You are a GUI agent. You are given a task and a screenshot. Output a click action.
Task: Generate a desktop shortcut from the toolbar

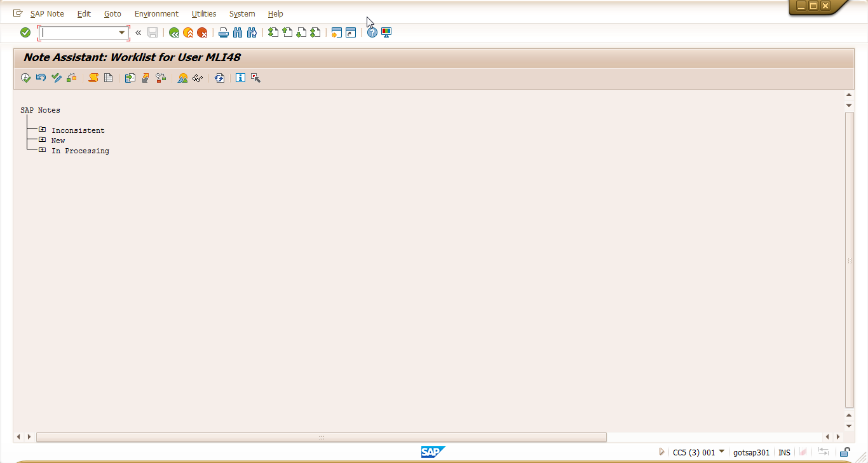click(x=350, y=32)
